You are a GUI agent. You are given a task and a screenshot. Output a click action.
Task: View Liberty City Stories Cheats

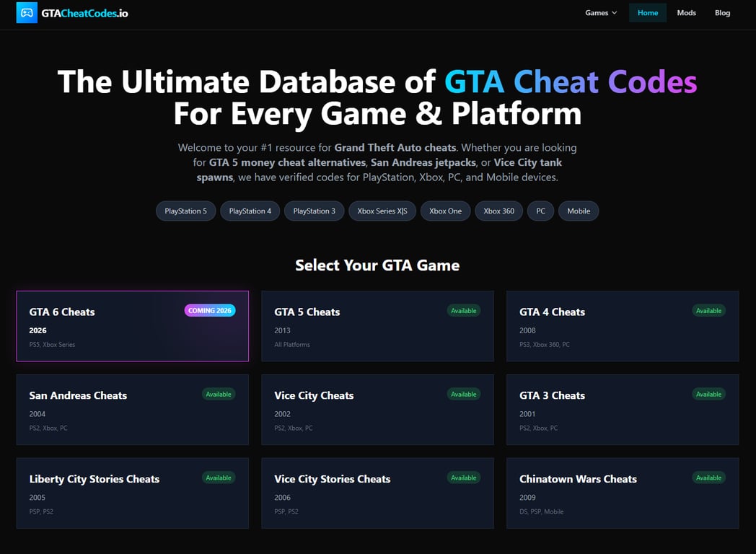(x=133, y=493)
